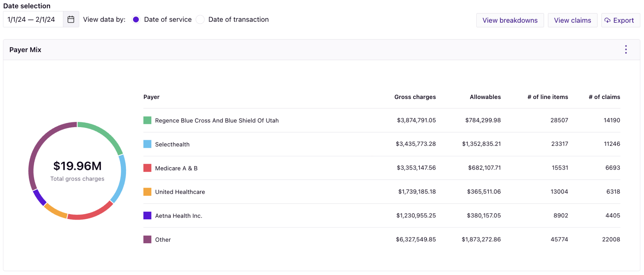644x275 pixels.
Task: Click Other gross charges $6,327,549.85
Action: pos(416,239)
